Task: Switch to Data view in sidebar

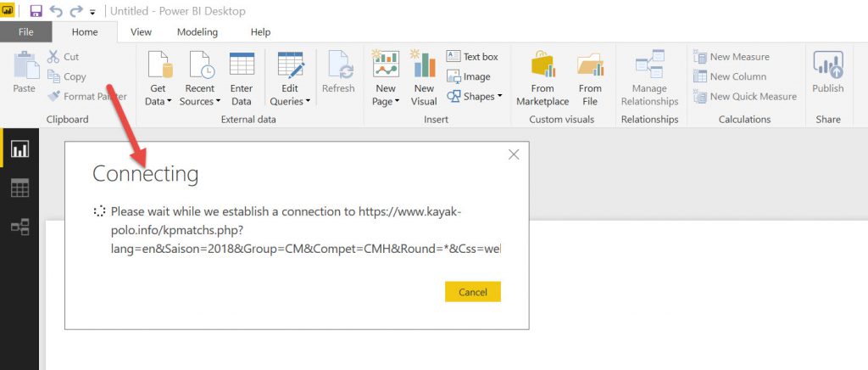Action: (19, 188)
